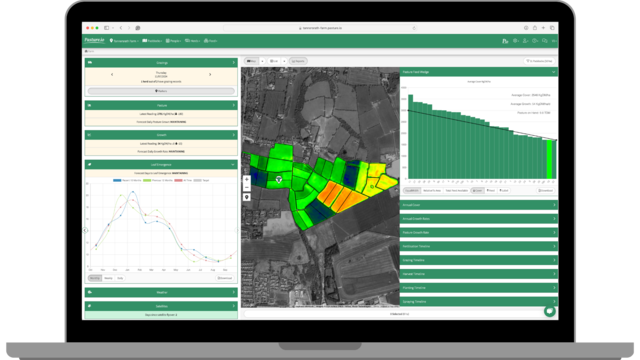Open the Feeds menu in navbar
640x360 pixels.
(211, 41)
